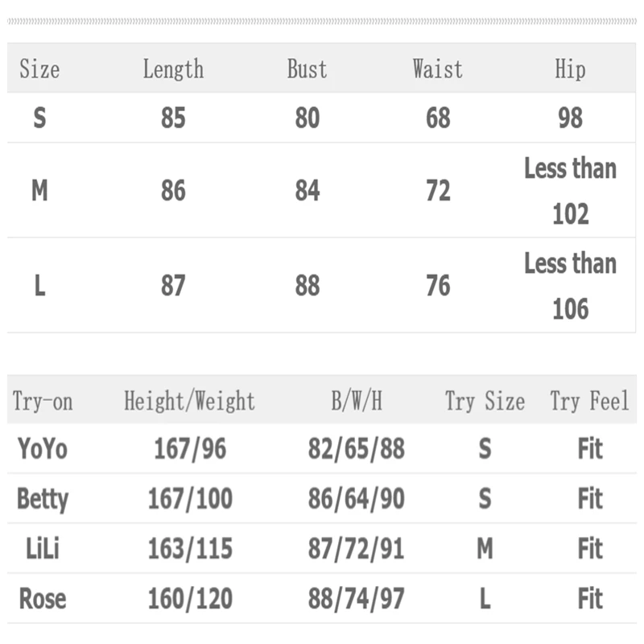The height and width of the screenshot is (644, 644).
Task: Select the Length column header
Action: 173,69
